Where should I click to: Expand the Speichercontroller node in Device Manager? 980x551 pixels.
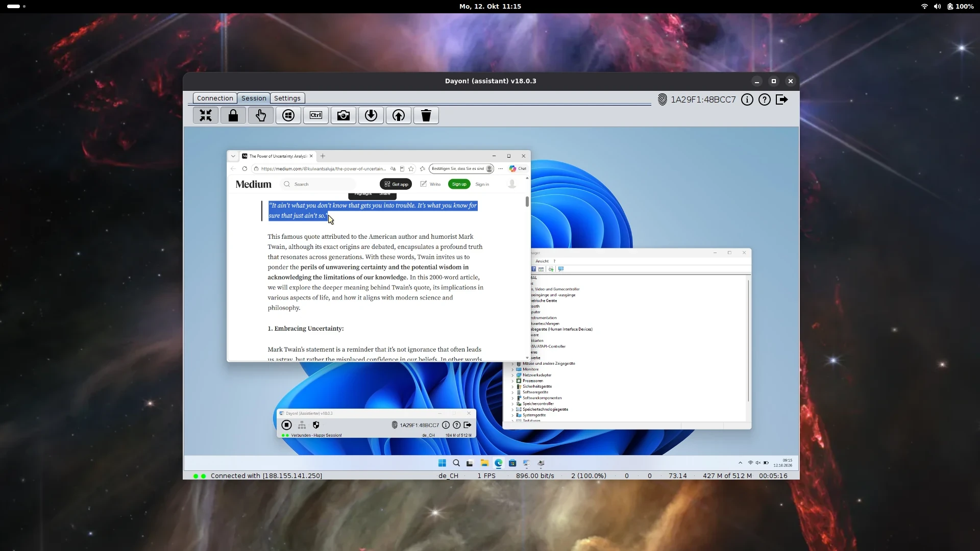click(x=512, y=404)
